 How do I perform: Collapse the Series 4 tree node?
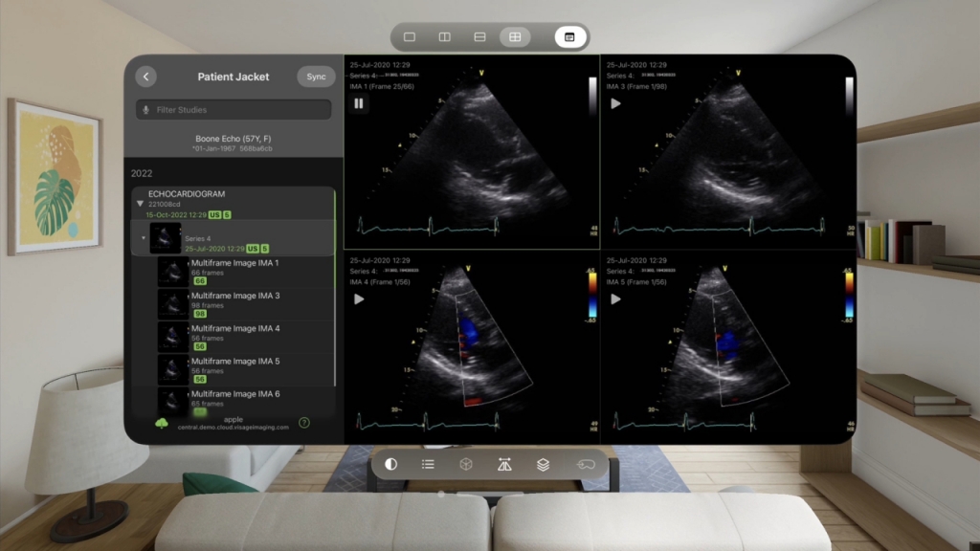[144, 238]
